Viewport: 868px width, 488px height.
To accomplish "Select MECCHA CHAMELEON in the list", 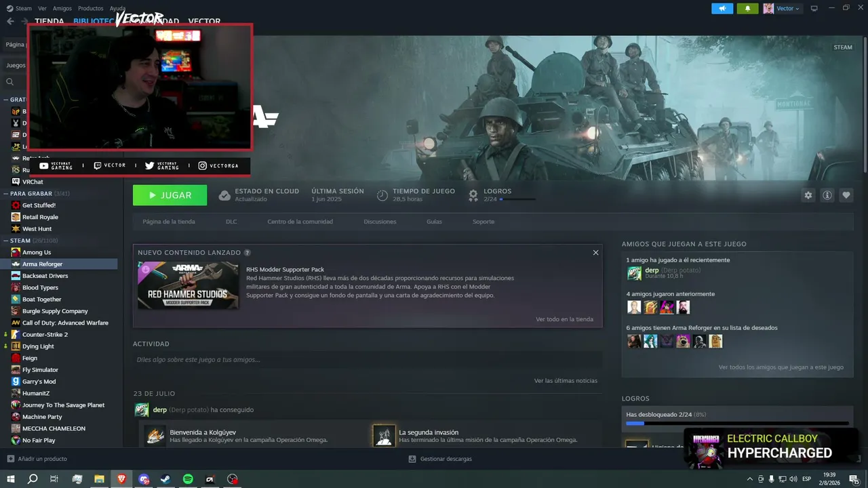I will tap(54, 428).
